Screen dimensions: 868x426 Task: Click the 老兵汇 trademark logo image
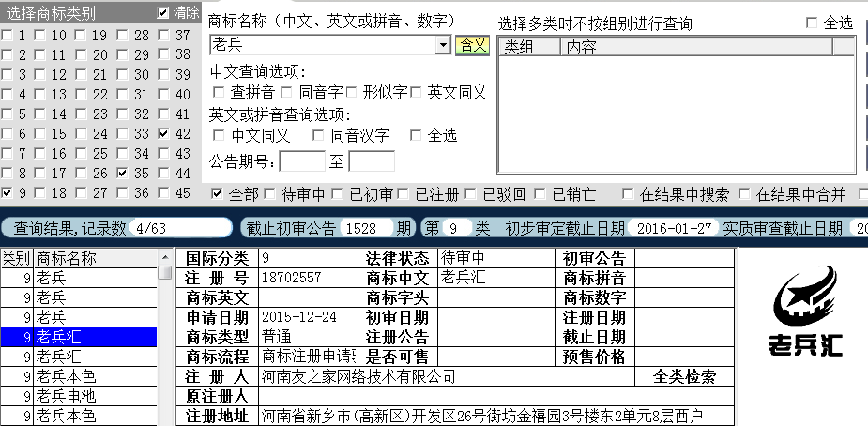click(x=805, y=312)
